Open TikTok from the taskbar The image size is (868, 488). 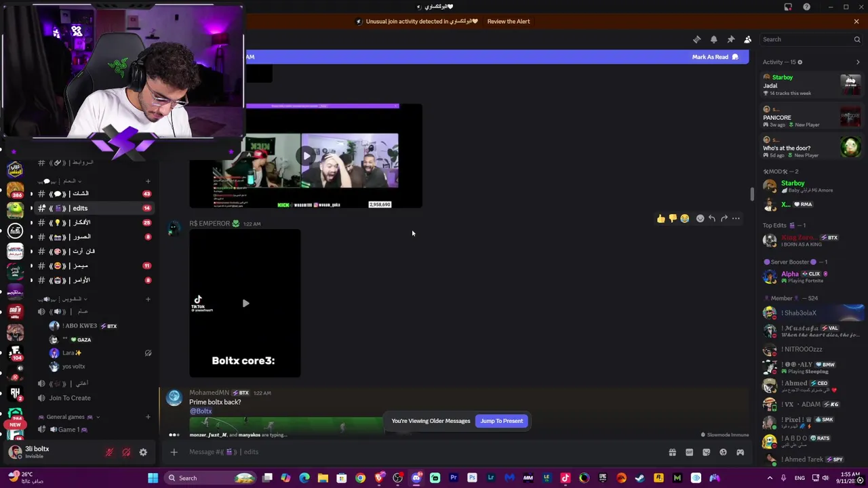565,478
